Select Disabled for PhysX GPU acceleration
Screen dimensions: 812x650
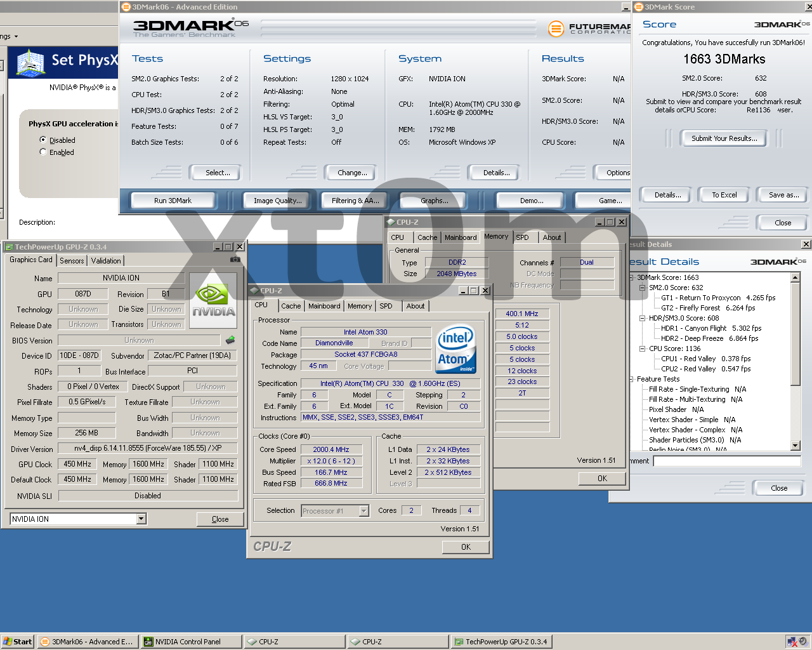(43, 140)
